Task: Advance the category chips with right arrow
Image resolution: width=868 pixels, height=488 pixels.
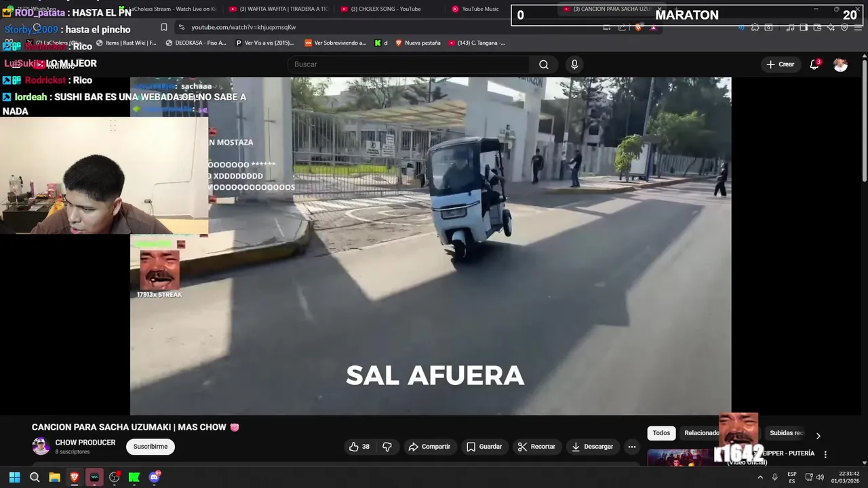Action: pyautogui.click(x=818, y=436)
